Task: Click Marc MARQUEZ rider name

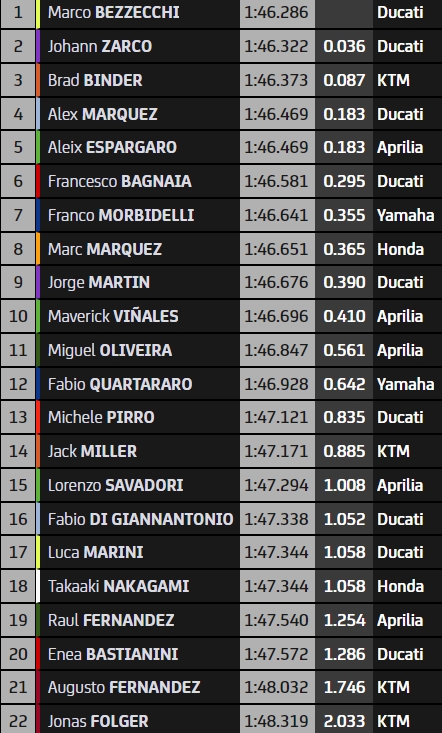Action: [x=105, y=249]
